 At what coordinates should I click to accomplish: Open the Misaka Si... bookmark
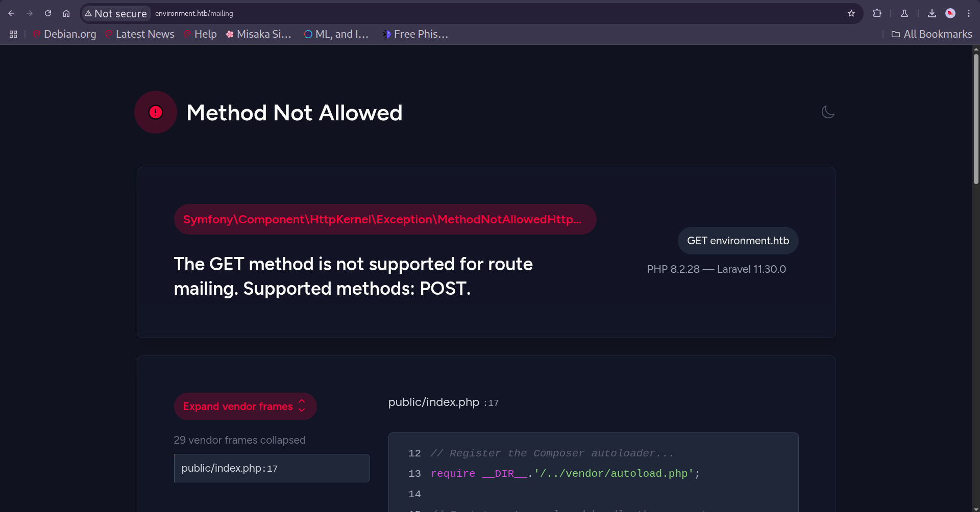tap(258, 34)
